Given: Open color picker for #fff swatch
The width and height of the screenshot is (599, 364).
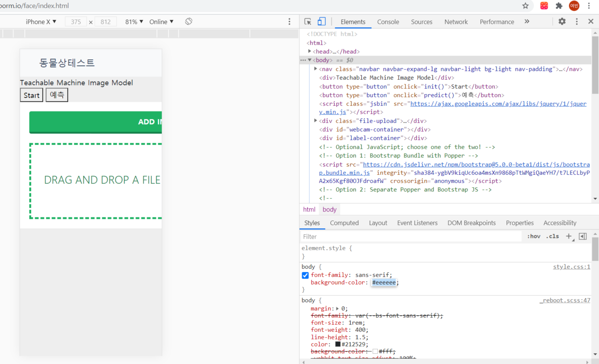Looking at the screenshot, I should [x=375, y=351].
